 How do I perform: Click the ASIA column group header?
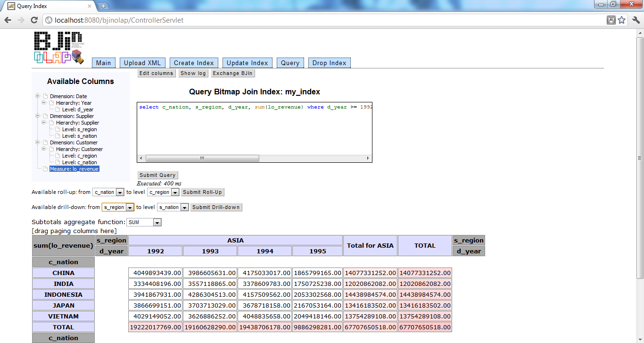click(235, 240)
